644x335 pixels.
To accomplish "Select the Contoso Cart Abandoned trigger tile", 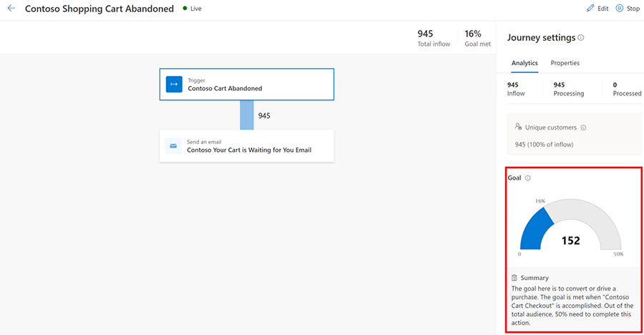I will (x=246, y=84).
